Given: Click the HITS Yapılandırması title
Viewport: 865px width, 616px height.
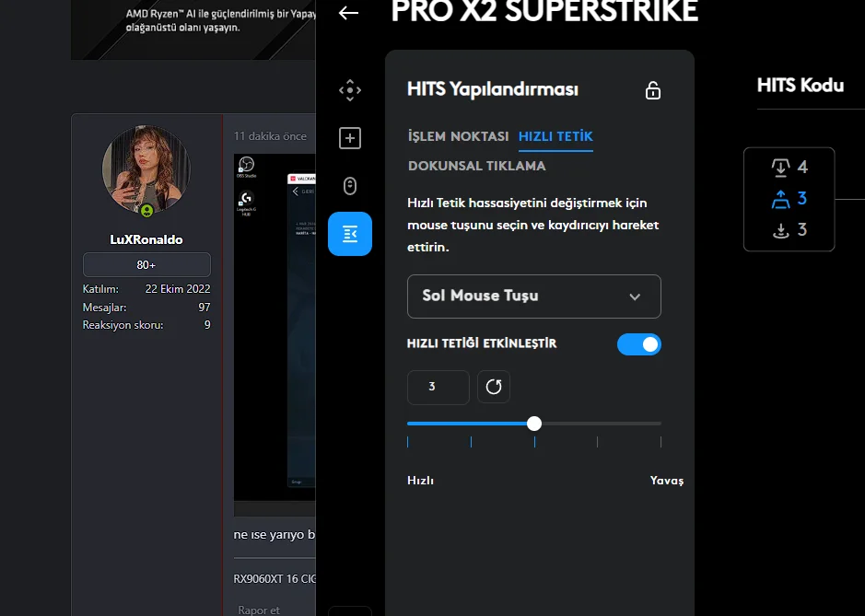Looking at the screenshot, I should pos(493,89).
